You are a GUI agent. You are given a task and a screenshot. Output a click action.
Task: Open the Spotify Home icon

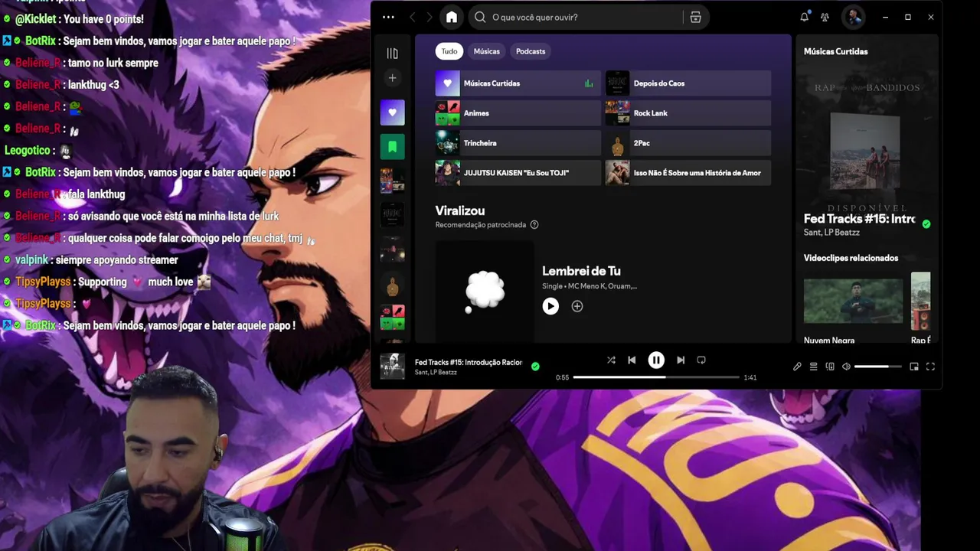tap(452, 17)
